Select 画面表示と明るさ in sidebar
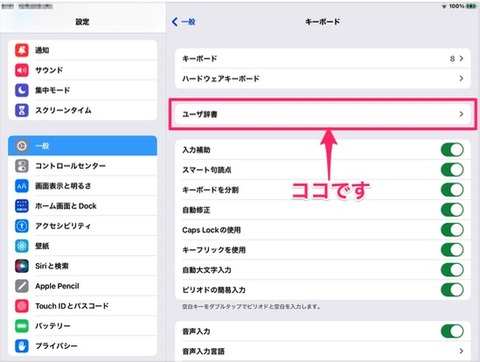This screenshot has width=480, height=362. pyautogui.click(x=82, y=186)
